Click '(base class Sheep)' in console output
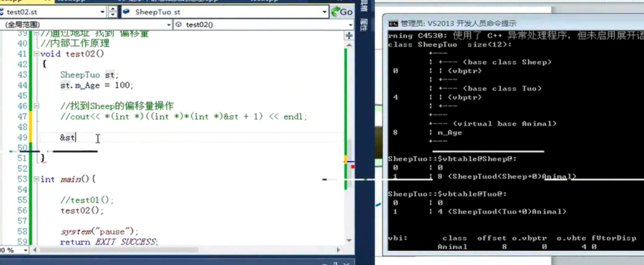The width and height of the screenshot is (644, 265). [x=507, y=62]
